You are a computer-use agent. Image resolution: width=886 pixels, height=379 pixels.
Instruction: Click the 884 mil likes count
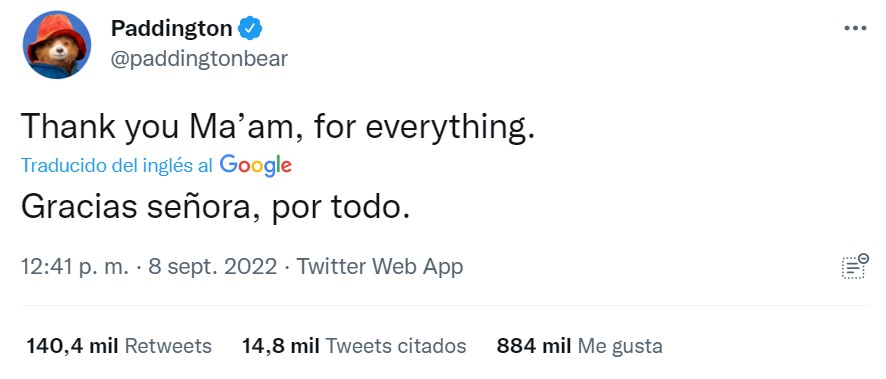[x=534, y=346]
